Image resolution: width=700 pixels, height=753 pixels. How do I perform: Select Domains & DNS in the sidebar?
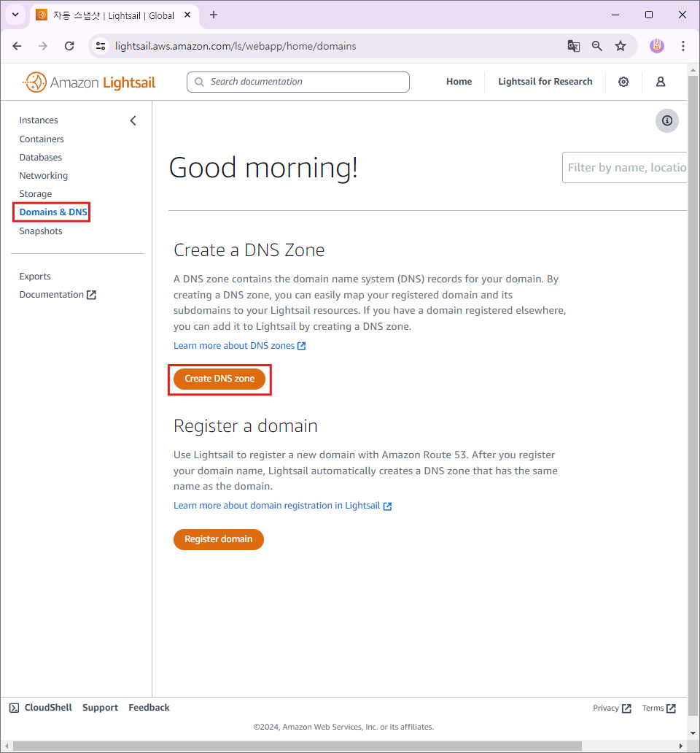(x=52, y=212)
